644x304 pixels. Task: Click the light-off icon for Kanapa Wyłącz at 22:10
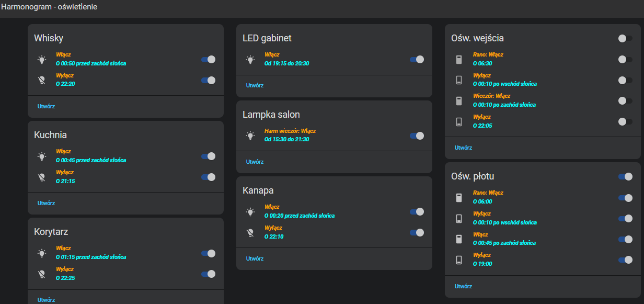click(250, 233)
